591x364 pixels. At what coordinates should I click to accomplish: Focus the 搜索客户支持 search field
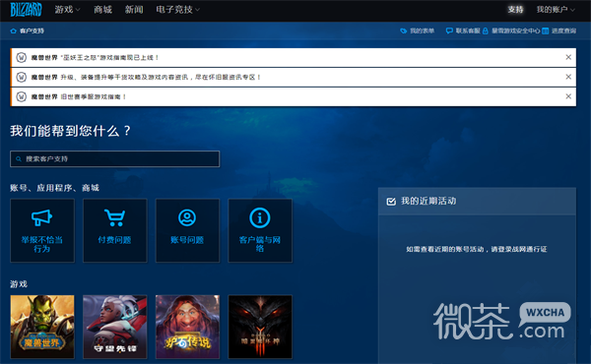(115, 158)
